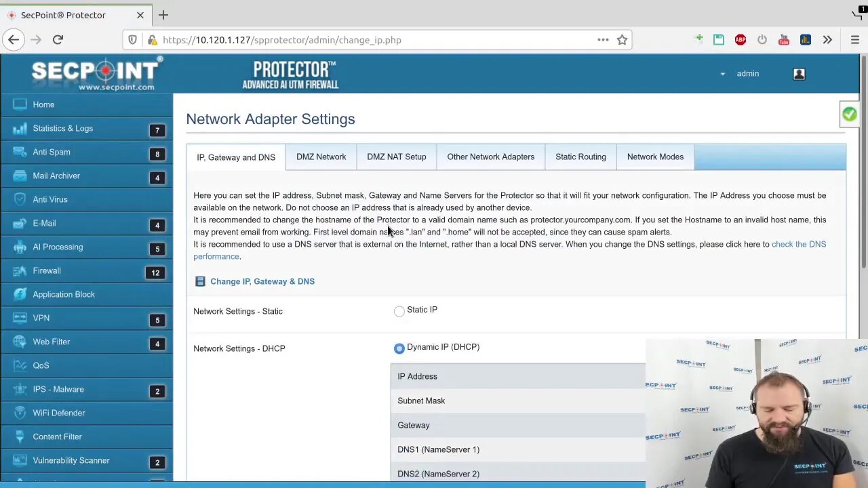Open the Mail Archiver icon
This screenshot has width=868, height=488.
(x=20, y=176)
